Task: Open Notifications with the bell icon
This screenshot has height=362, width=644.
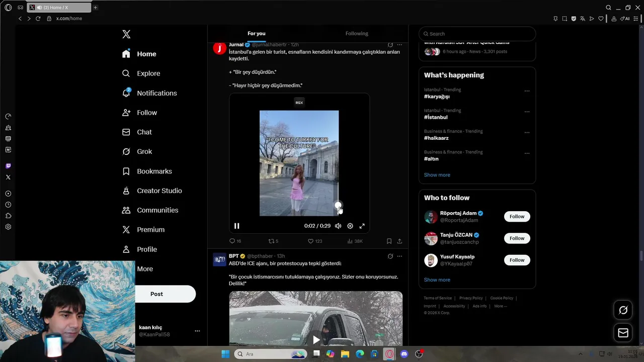Action: [x=149, y=93]
